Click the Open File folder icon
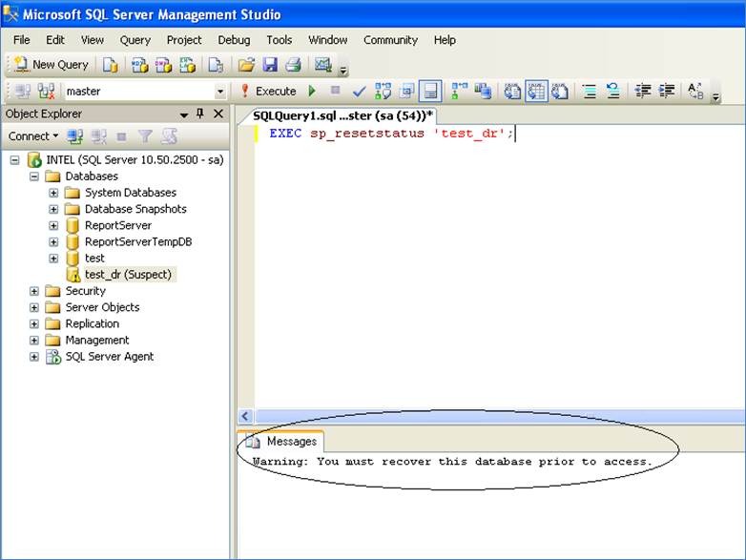Image resolution: width=746 pixels, height=560 pixels. click(246, 65)
